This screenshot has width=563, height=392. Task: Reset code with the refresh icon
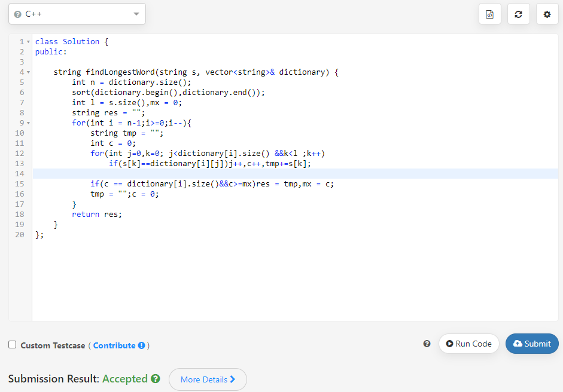pyautogui.click(x=519, y=14)
